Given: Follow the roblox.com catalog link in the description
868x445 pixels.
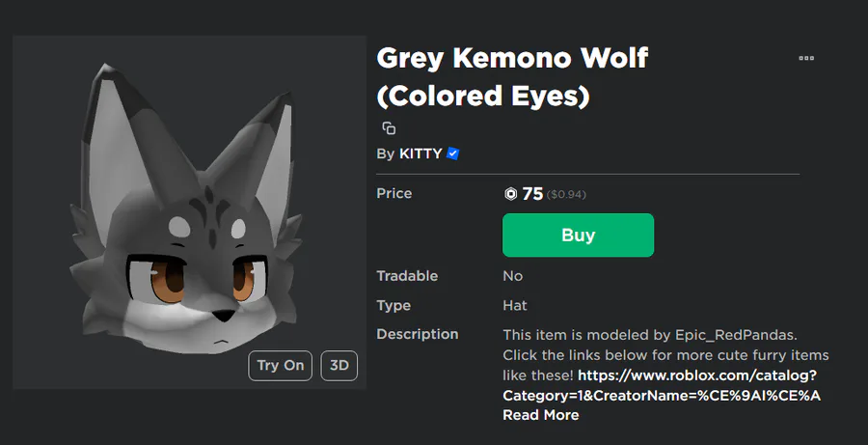Looking at the screenshot, I should pyautogui.click(x=662, y=385).
